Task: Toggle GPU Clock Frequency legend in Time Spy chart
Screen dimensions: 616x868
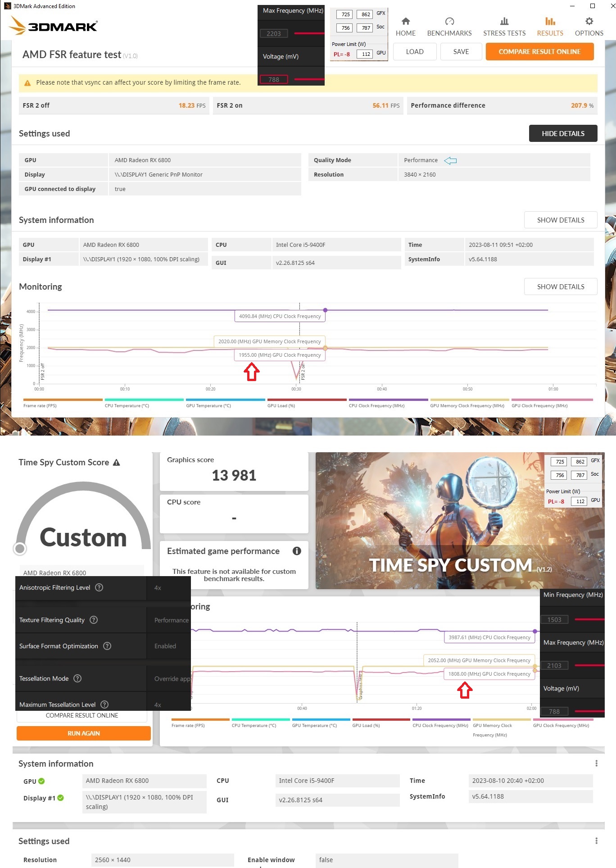Action: [562, 723]
